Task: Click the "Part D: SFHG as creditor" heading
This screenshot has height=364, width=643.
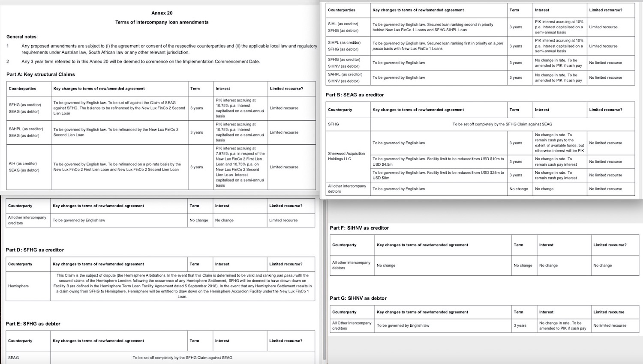Action: click(x=35, y=250)
